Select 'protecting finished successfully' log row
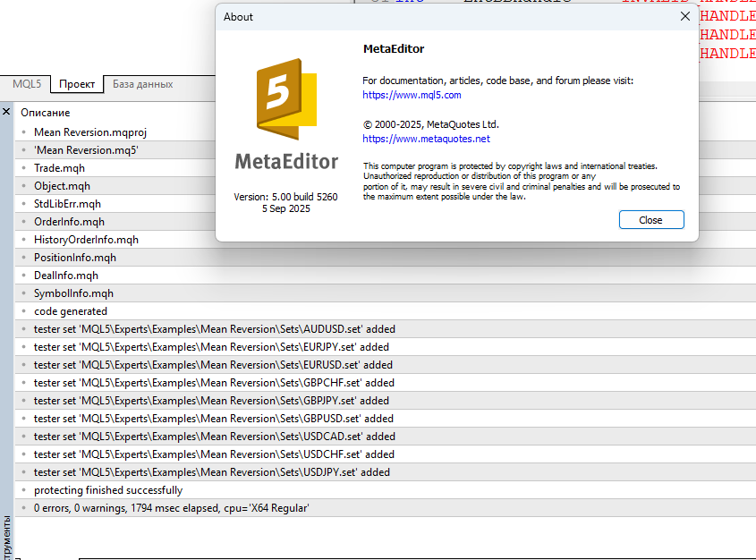 click(x=386, y=489)
